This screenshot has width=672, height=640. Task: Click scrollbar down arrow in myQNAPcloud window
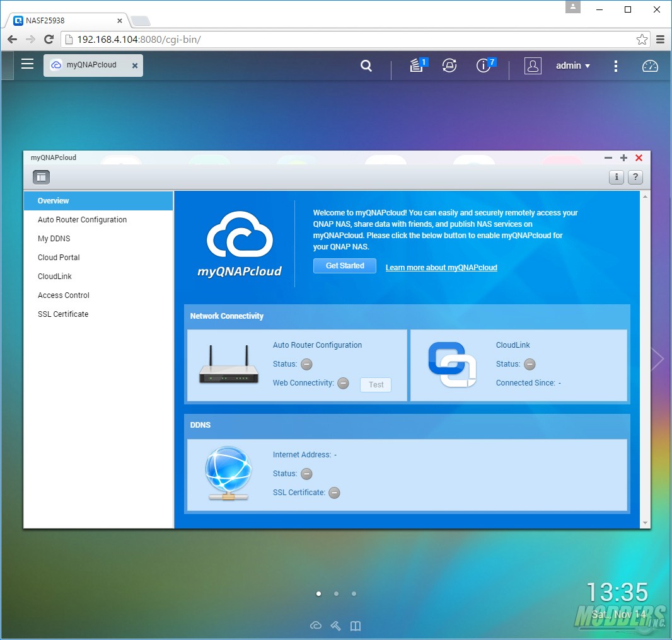645,523
